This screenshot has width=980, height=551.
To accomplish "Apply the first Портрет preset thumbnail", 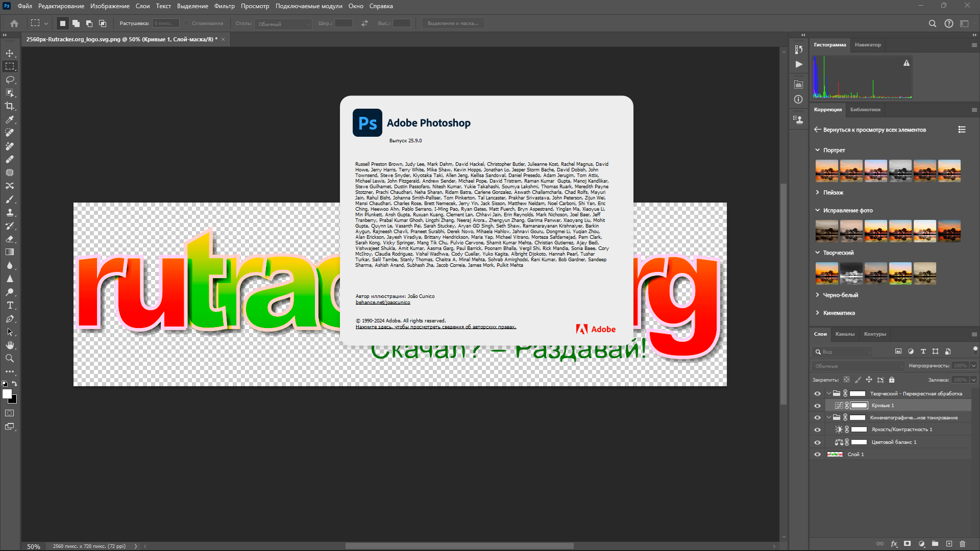I will point(827,171).
